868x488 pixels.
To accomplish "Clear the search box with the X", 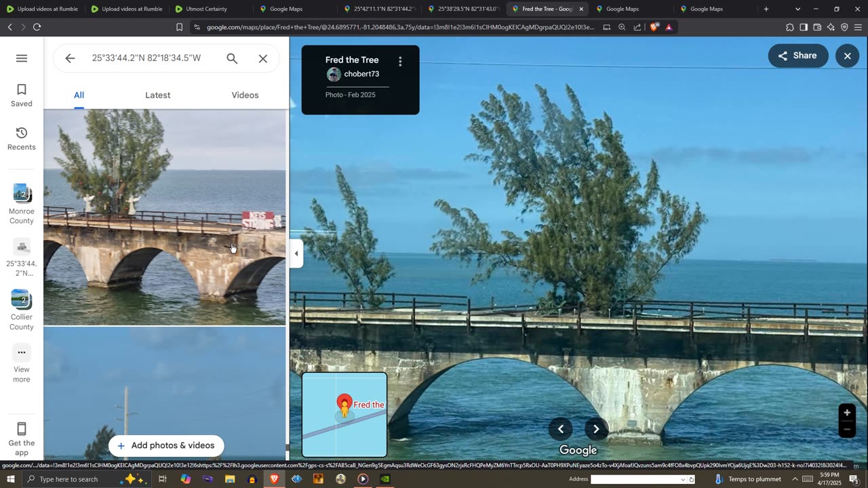I will click(x=263, y=58).
